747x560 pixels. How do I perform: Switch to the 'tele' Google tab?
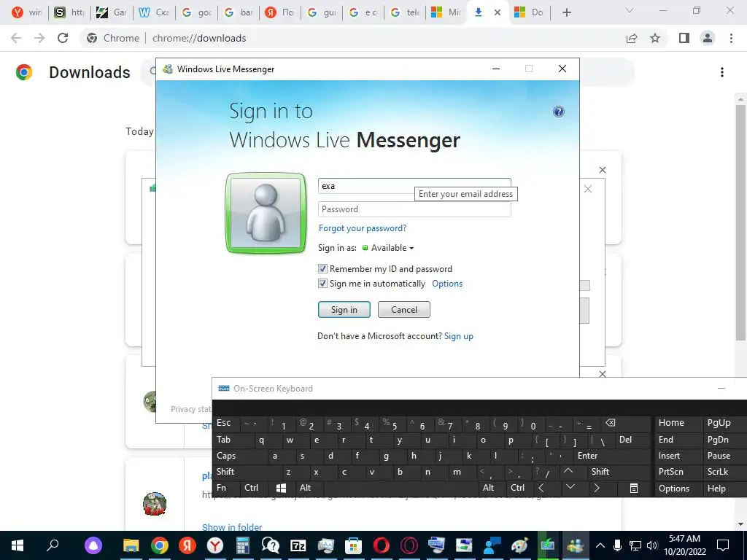(405, 12)
